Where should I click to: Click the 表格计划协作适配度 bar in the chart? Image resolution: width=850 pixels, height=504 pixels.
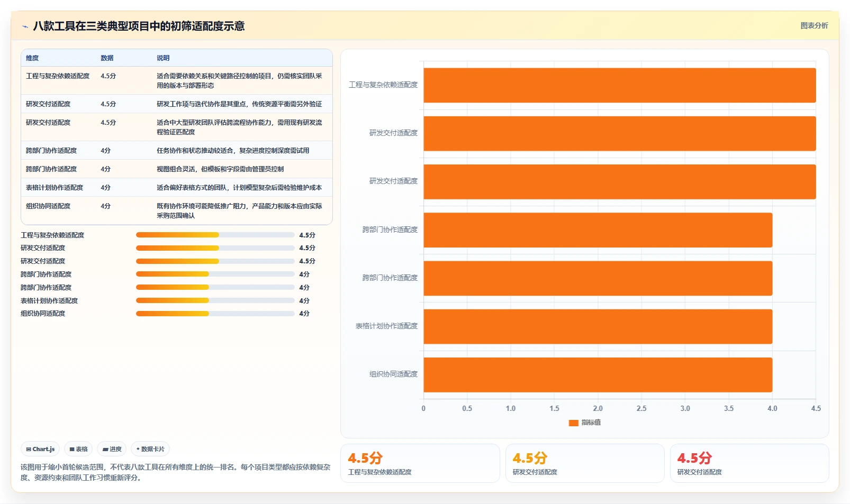coord(598,326)
